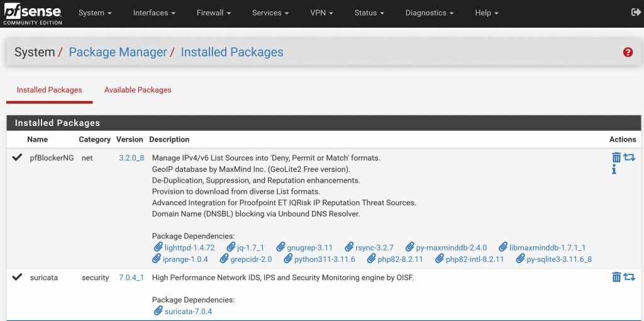Expand the Help menu
Image resolution: width=644 pixels, height=321 pixels.
(487, 13)
